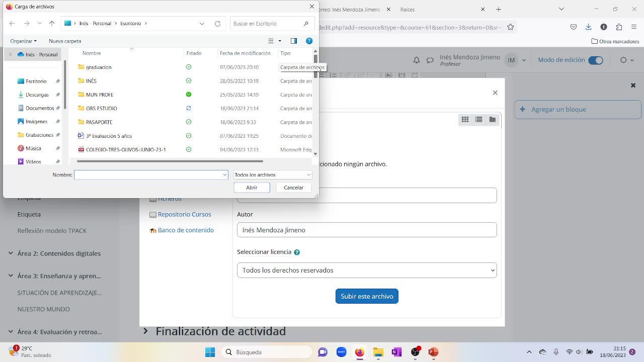Open the user menu next to IM avatar

524,60
